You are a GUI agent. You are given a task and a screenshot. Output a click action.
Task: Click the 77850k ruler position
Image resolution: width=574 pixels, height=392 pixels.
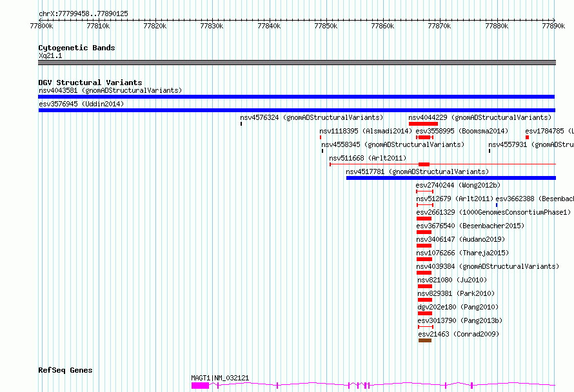click(x=326, y=26)
